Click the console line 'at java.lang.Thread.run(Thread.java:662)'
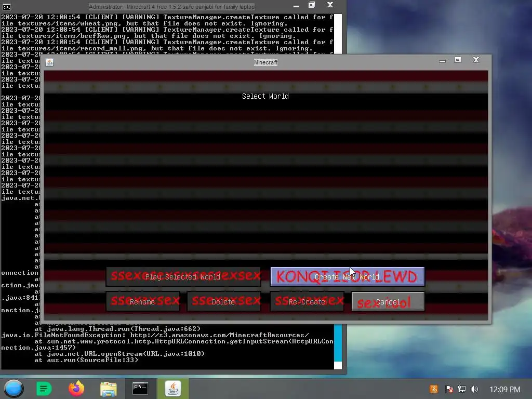This screenshot has height=399, width=532. coord(117,329)
